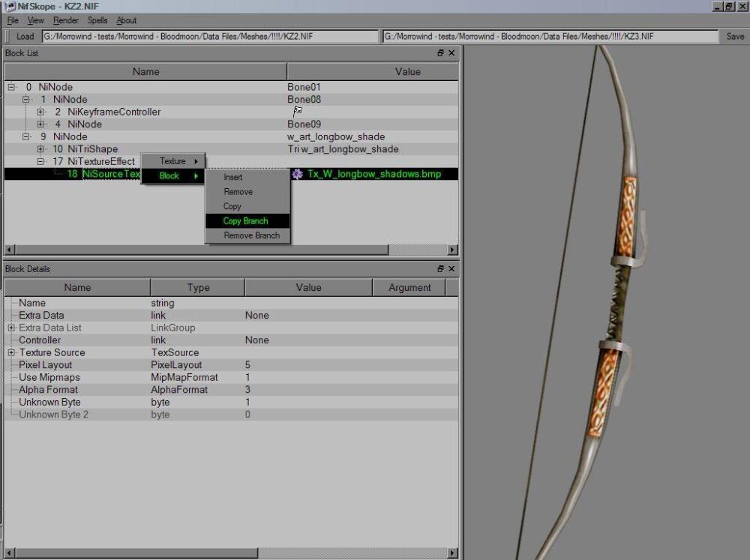This screenshot has width=750, height=560.
Task: Click the Block Details Value column header
Action: click(308, 287)
